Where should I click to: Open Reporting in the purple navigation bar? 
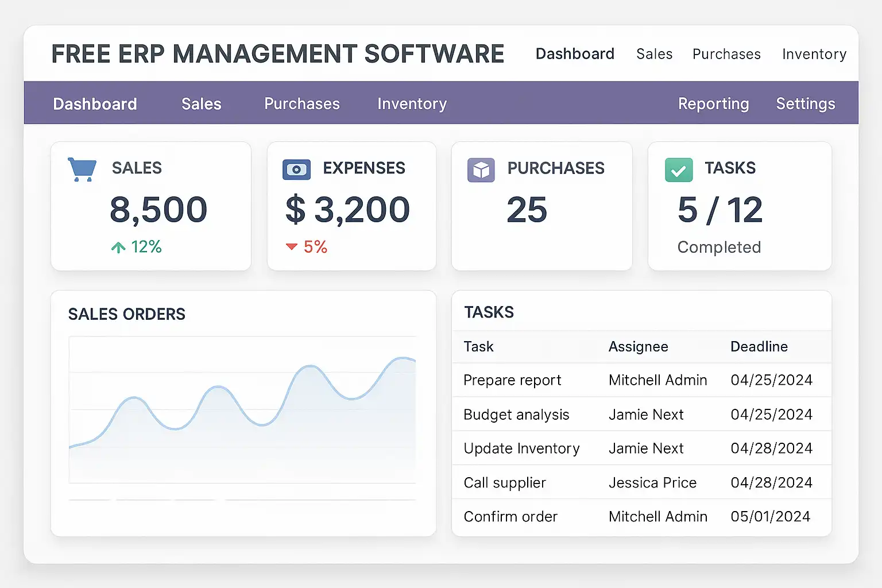tap(713, 104)
